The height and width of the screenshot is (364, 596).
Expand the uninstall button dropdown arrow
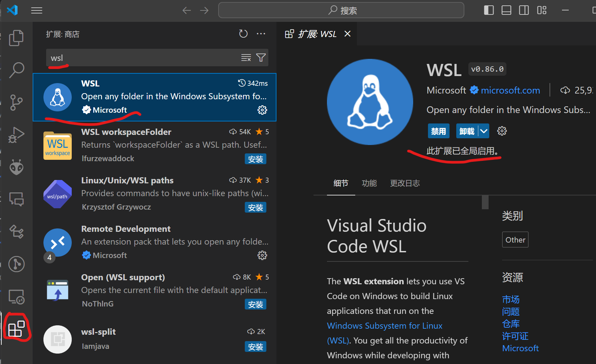click(484, 131)
